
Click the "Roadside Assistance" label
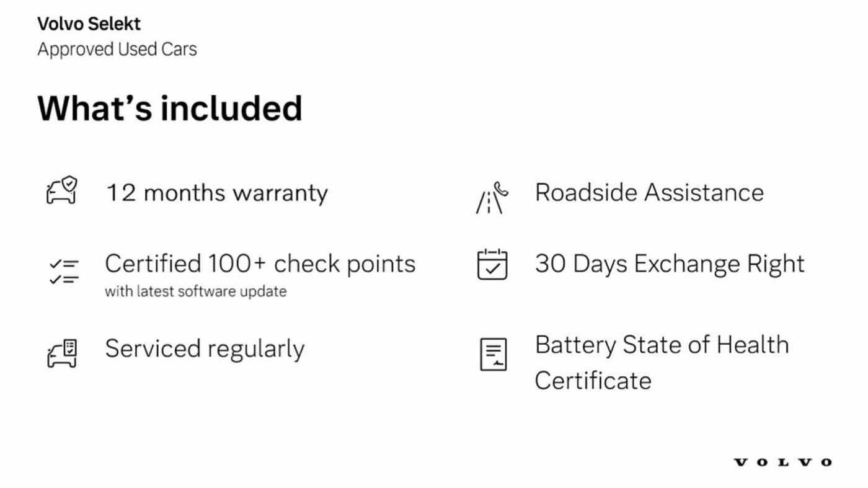649,192
